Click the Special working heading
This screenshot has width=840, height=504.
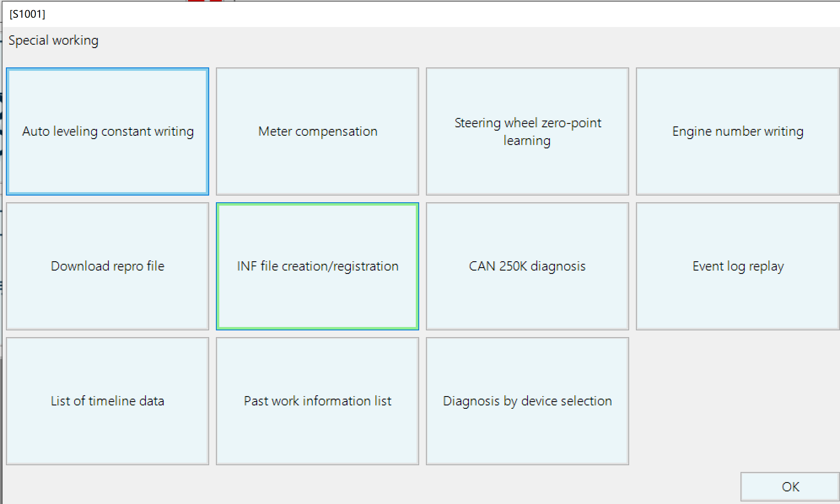click(54, 40)
